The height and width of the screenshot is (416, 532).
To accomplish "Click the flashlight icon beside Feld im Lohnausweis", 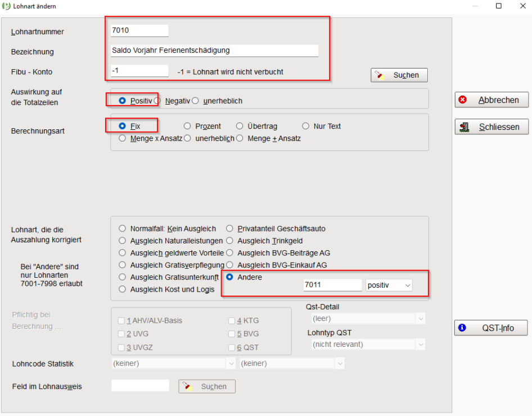I will [x=187, y=387].
